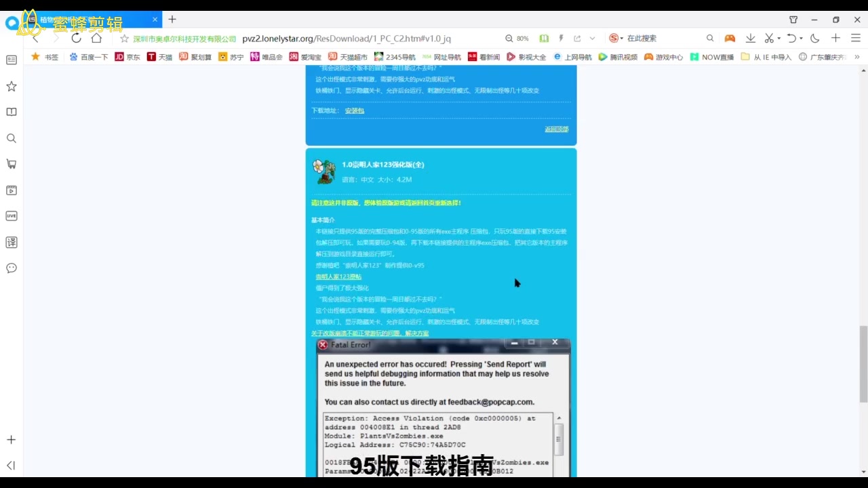Open the 从 IE 中导入 bookmark folder

[x=766, y=57]
